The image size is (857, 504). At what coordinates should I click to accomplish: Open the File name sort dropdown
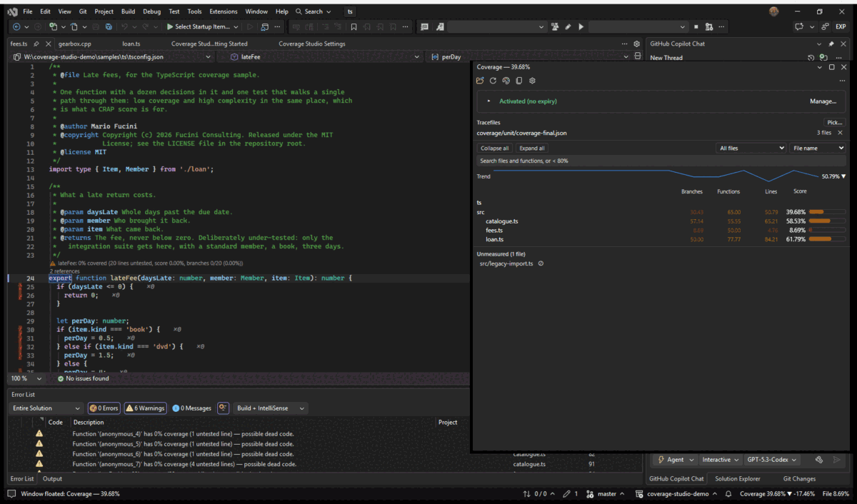818,148
